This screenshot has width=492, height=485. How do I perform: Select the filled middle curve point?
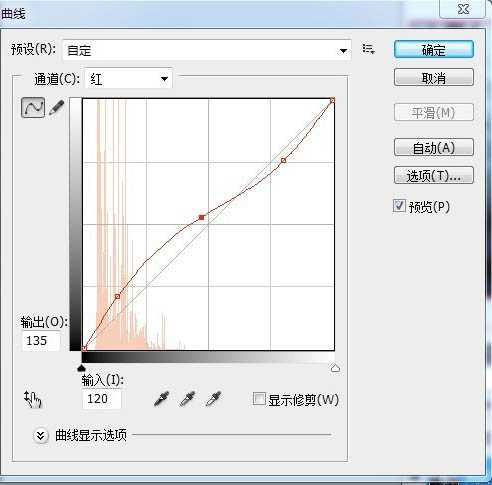point(201,217)
